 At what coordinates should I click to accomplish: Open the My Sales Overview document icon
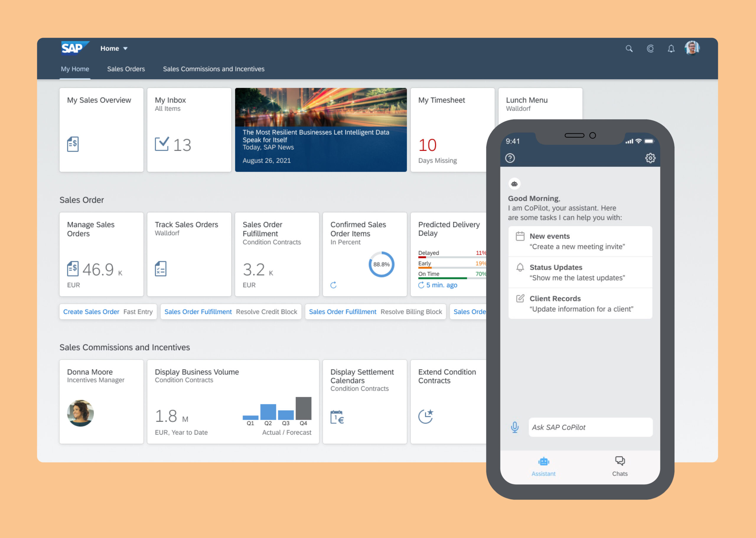pyautogui.click(x=73, y=144)
